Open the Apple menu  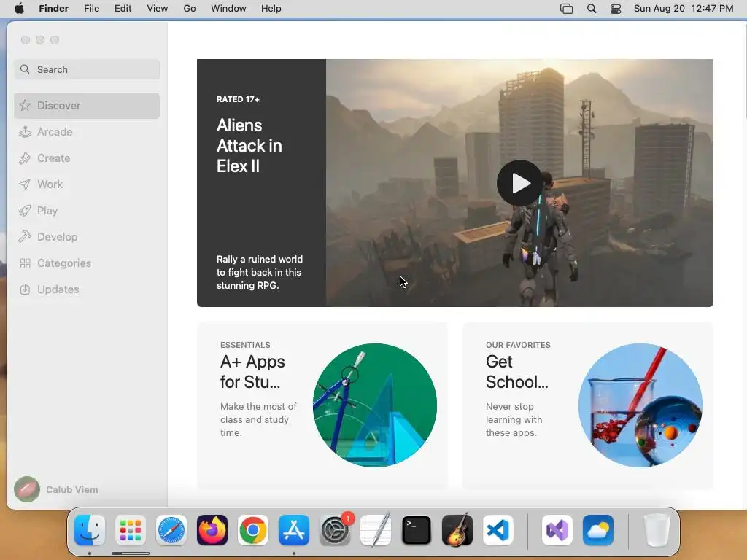click(x=19, y=9)
